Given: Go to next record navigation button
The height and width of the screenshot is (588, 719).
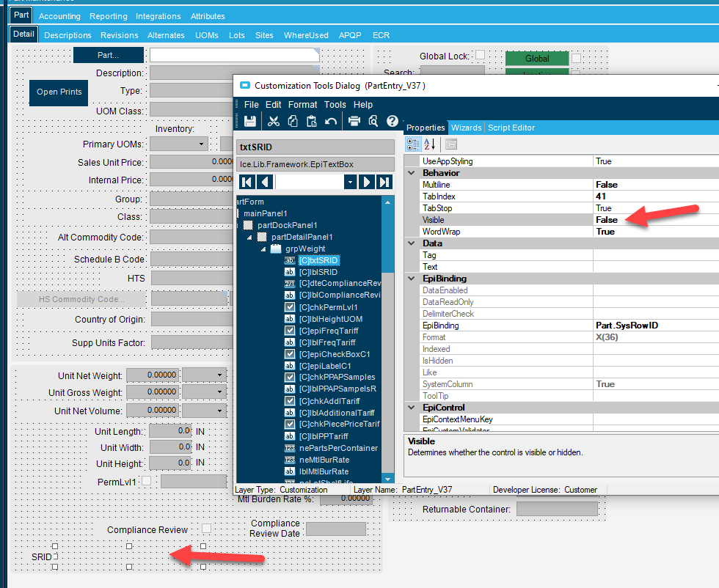Looking at the screenshot, I should coord(366,182).
